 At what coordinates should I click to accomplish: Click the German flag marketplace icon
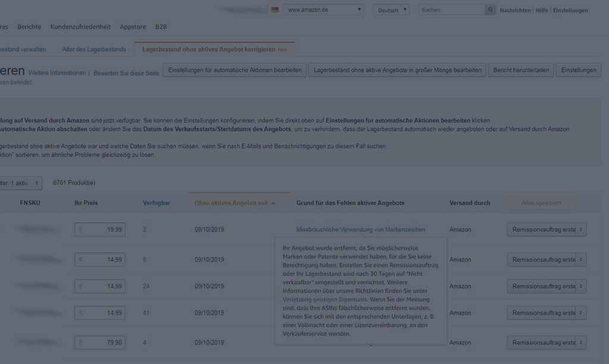coord(275,10)
